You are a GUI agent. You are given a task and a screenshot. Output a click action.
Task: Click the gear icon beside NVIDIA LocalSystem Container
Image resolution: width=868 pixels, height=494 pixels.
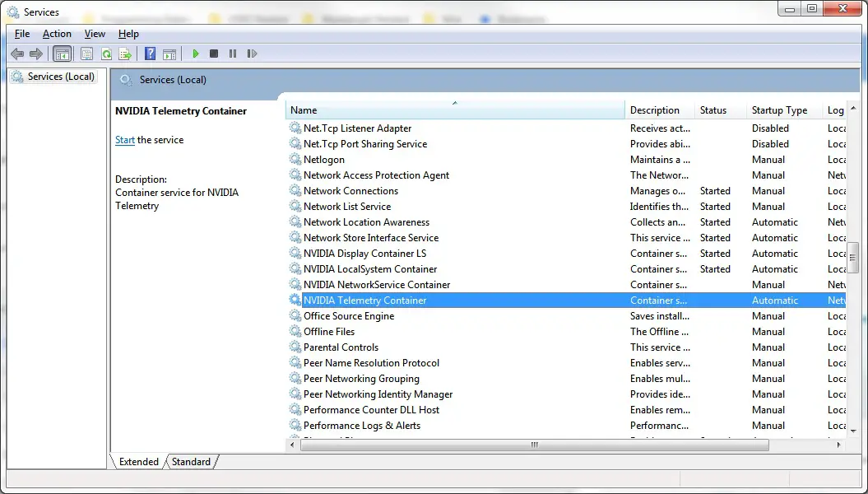point(295,268)
